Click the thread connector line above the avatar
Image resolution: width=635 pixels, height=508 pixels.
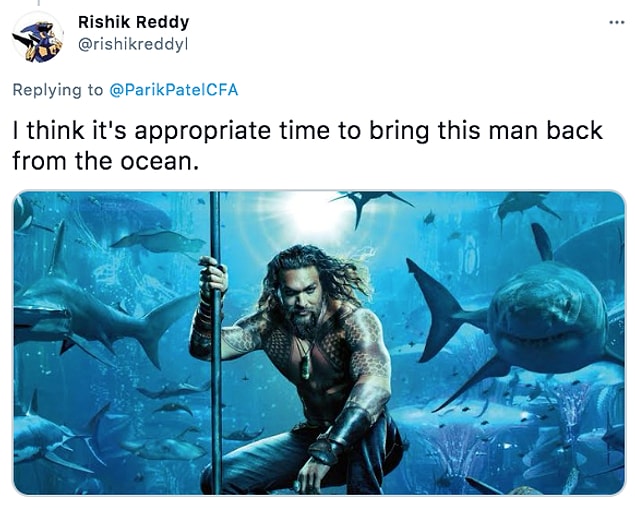tap(39, 3)
